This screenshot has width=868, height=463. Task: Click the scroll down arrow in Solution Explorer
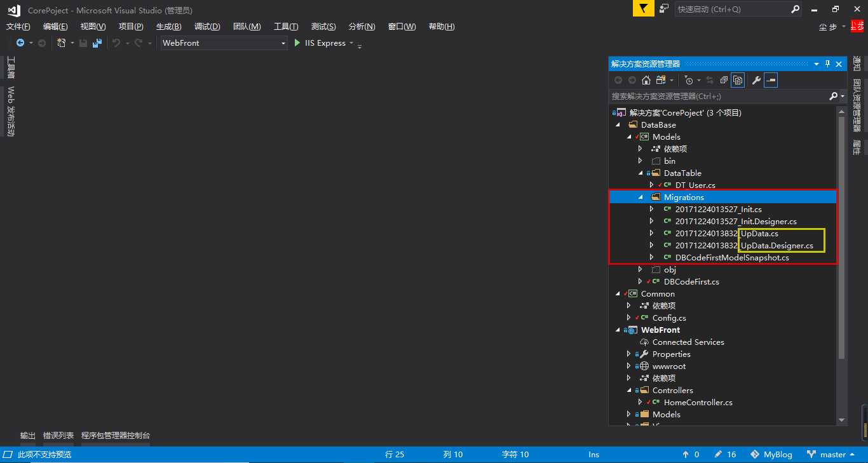tap(842, 420)
